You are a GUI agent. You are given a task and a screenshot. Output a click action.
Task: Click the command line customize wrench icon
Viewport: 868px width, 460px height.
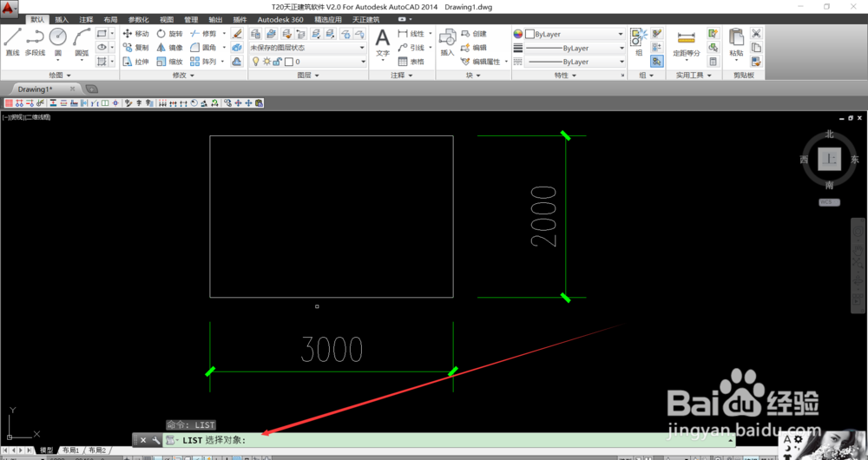pos(156,440)
